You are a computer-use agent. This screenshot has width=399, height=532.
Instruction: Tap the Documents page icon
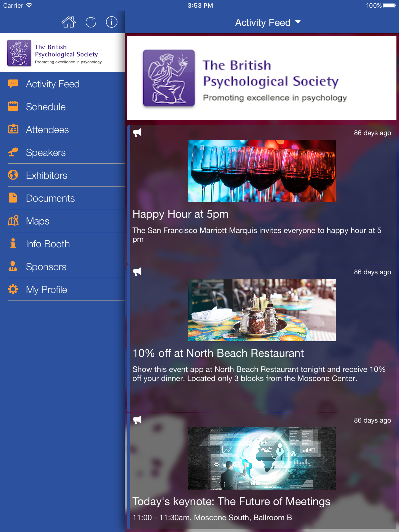(13, 198)
